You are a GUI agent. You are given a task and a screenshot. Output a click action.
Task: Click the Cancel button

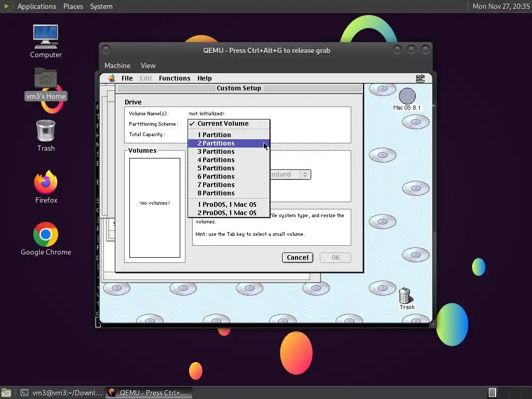pos(298,258)
